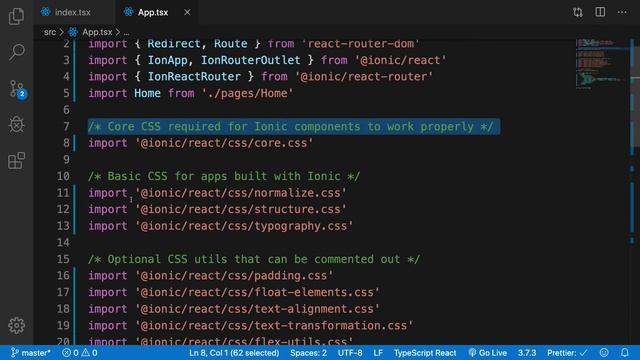The width and height of the screenshot is (640, 360).
Task: Click the text-alignment.css import line
Action: coord(234,309)
